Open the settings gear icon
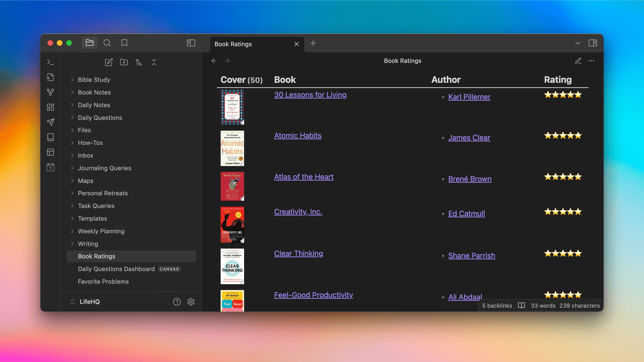Screen dimensions: 644x362 (x=191, y=302)
